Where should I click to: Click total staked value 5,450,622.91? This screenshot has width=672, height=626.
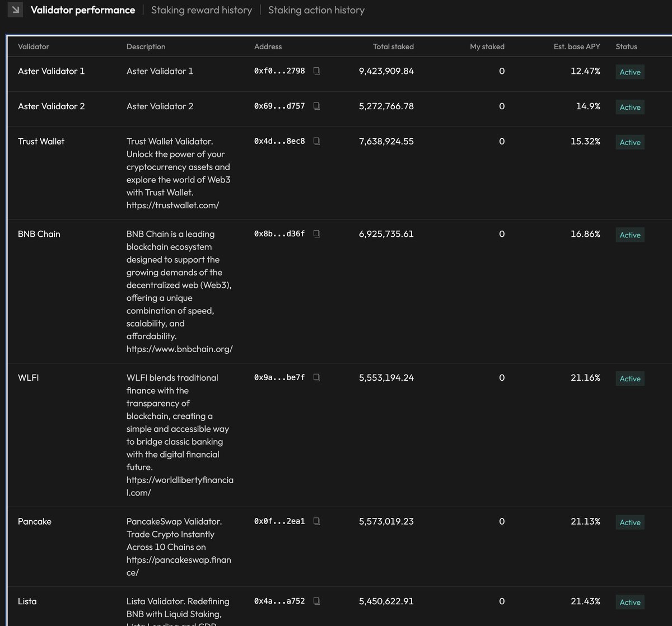(386, 601)
